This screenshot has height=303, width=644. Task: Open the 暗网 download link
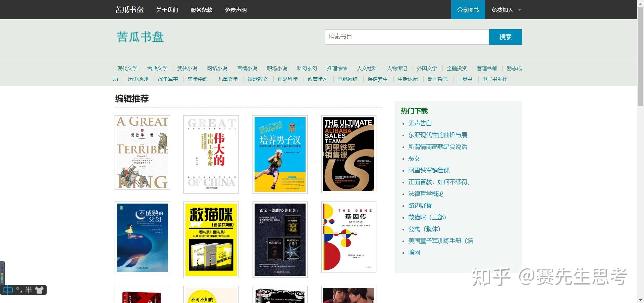pyautogui.click(x=414, y=253)
